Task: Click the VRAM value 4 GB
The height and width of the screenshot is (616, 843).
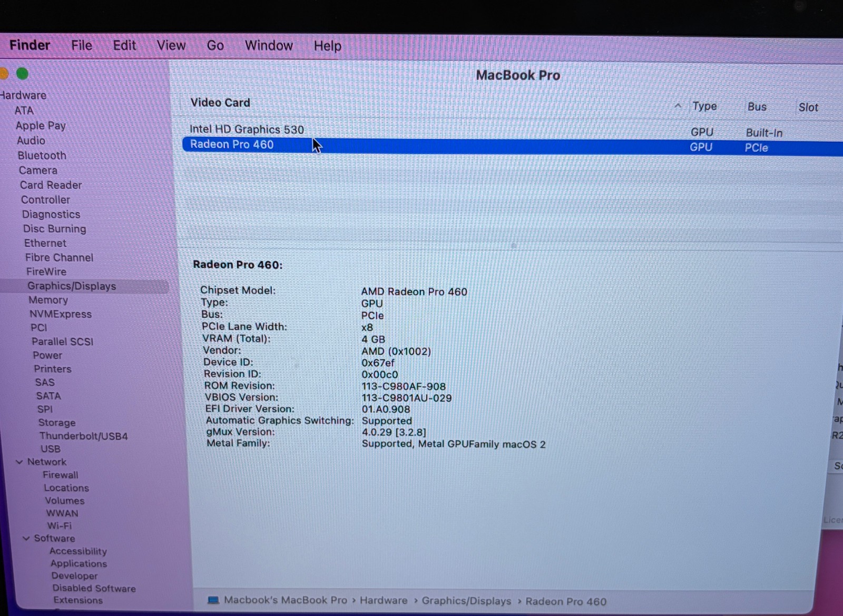Action: pyautogui.click(x=373, y=340)
